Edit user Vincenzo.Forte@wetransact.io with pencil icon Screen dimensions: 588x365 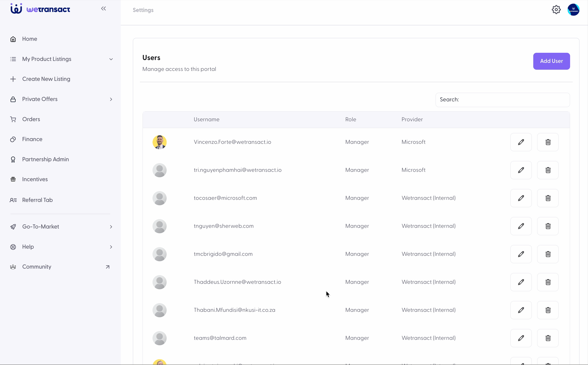(521, 142)
